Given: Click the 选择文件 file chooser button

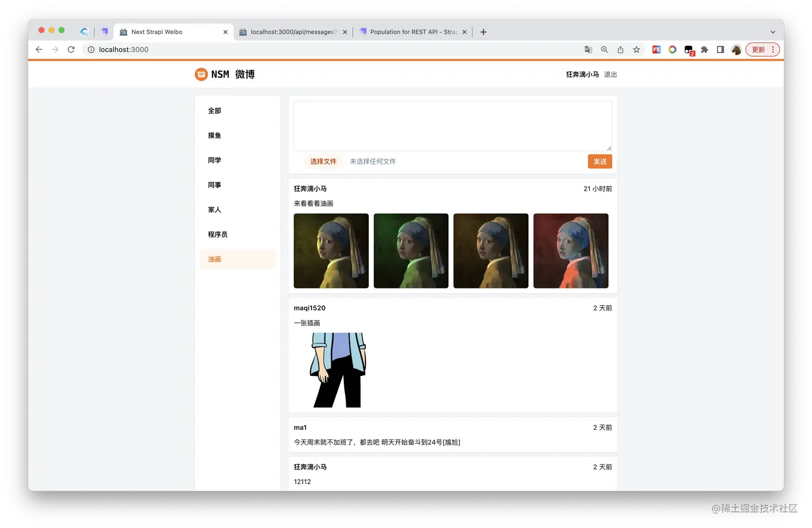Looking at the screenshot, I should coord(323,161).
